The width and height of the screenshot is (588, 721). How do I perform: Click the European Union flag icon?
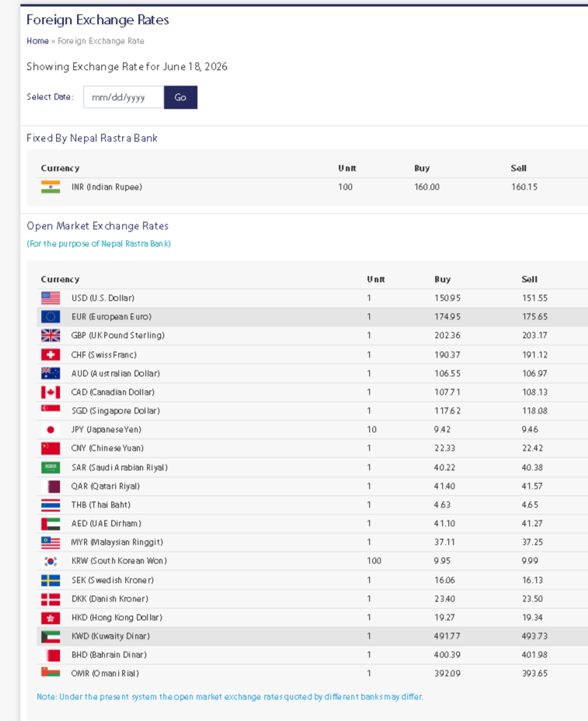tap(50, 316)
